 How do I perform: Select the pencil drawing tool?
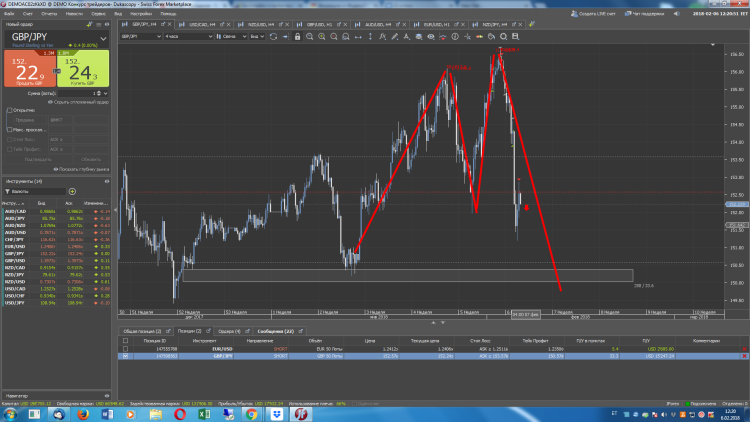[395, 36]
